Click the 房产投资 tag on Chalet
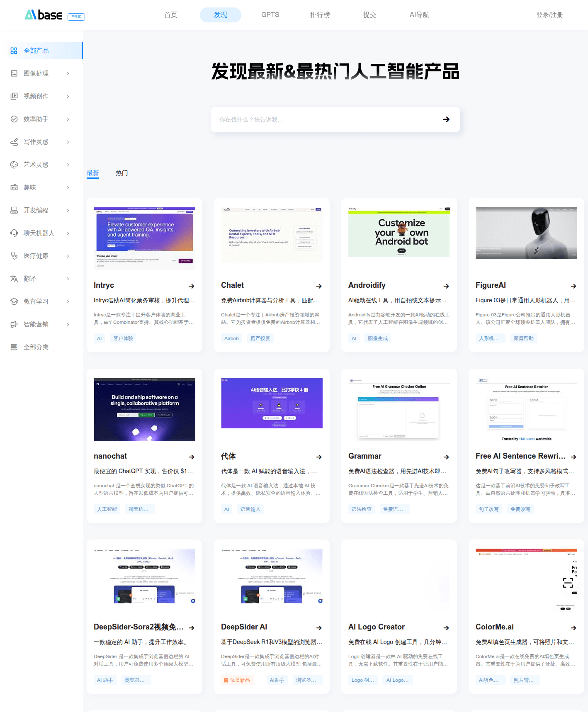This screenshot has width=588, height=712. point(260,338)
